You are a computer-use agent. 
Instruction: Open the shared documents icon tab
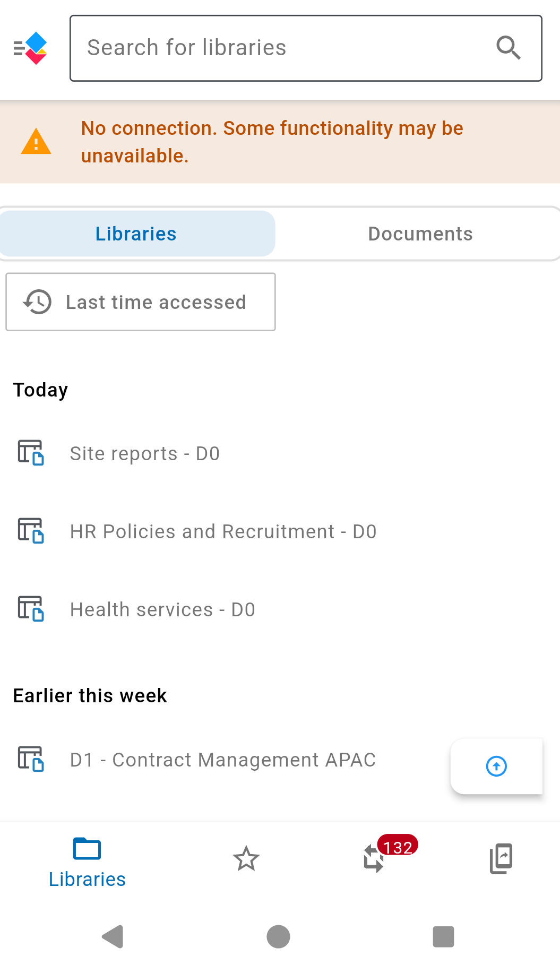pyautogui.click(x=501, y=858)
